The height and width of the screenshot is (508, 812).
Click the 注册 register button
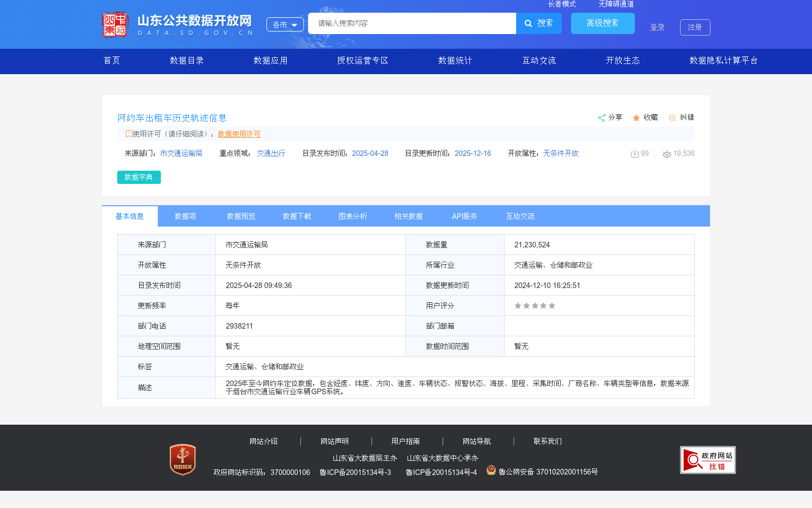695,27
